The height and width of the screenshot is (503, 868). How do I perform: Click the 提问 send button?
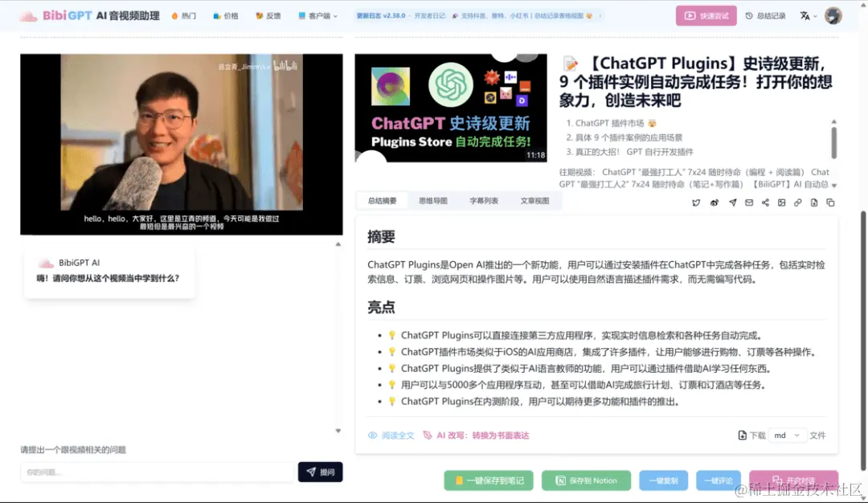tap(320, 472)
